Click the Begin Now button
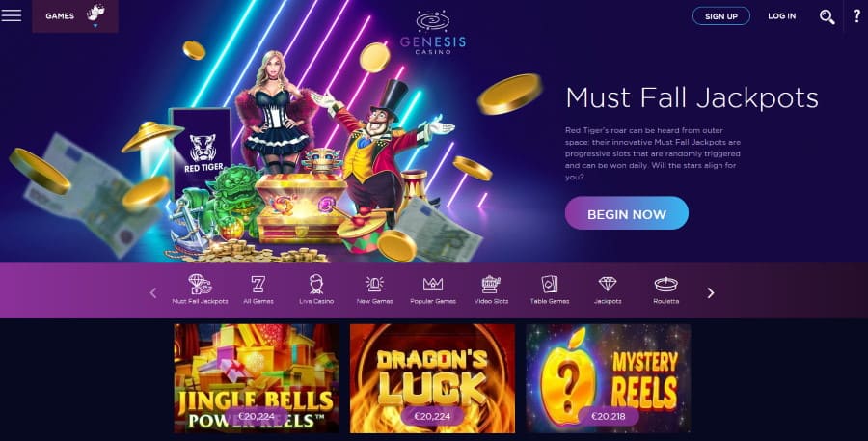Screen dimensions: 868x441 pos(627,213)
